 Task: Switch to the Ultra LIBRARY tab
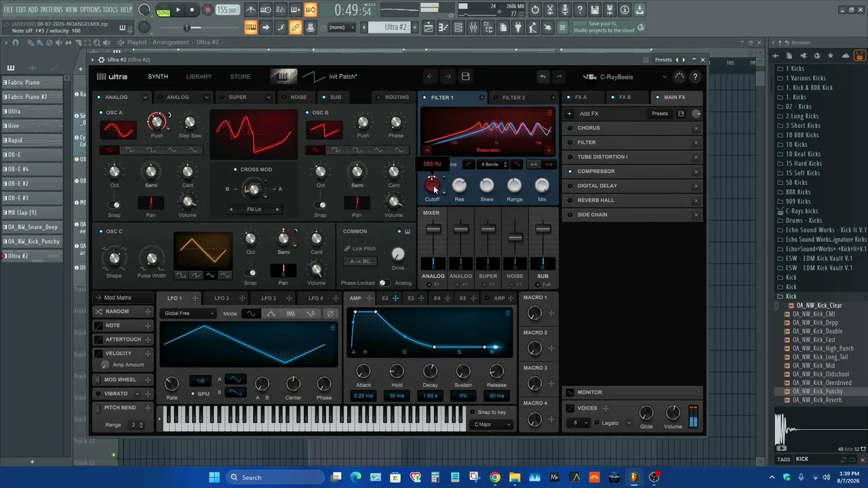click(x=199, y=77)
